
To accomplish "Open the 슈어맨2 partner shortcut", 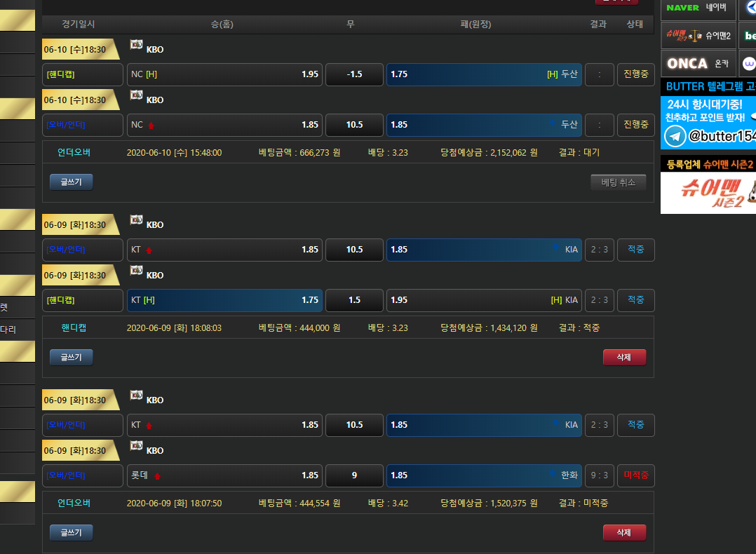I will coord(698,35).
